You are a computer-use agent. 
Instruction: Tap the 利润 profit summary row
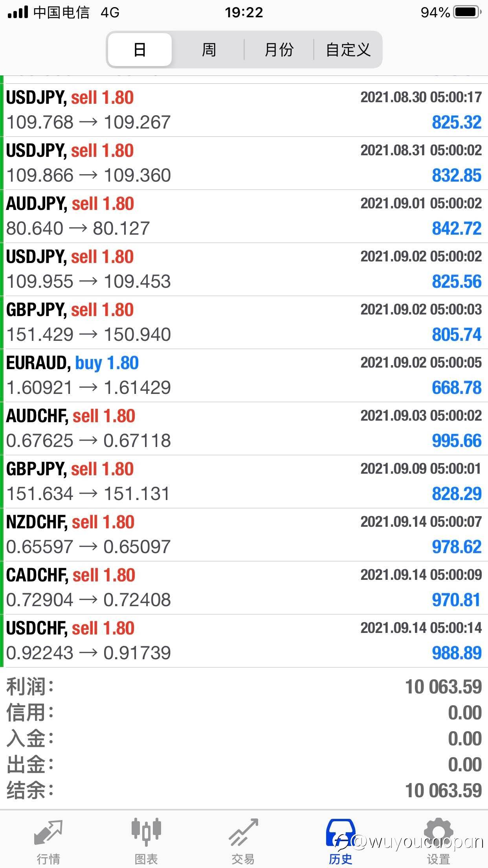click(244, 687)
